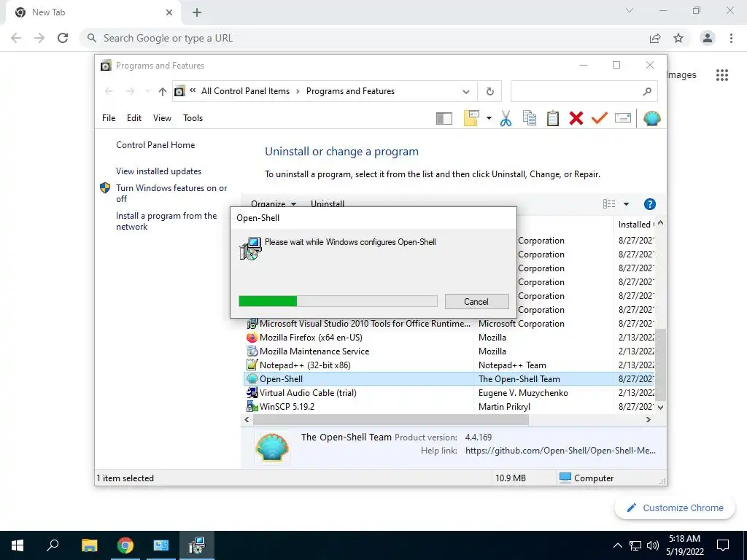This screenshot has height=560, width=747.
Task: Bookmark this tab with star icon
Action: [x=678, y=38]
